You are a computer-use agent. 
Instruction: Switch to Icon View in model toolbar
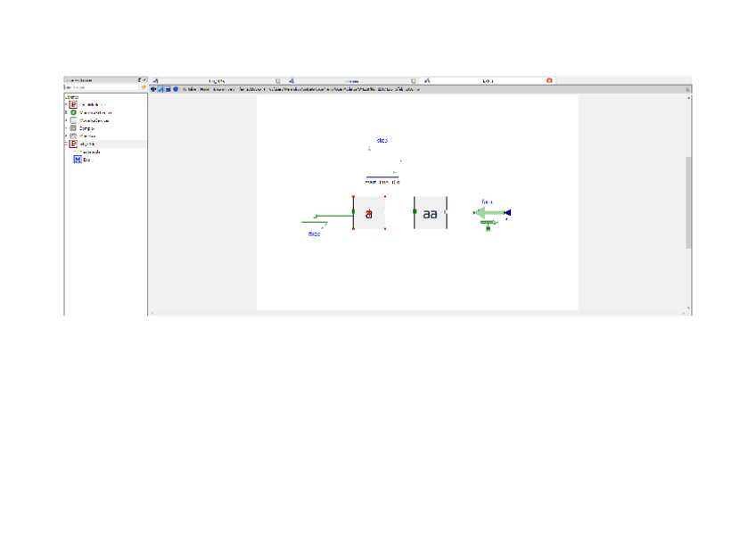click(x=154, y=89)
